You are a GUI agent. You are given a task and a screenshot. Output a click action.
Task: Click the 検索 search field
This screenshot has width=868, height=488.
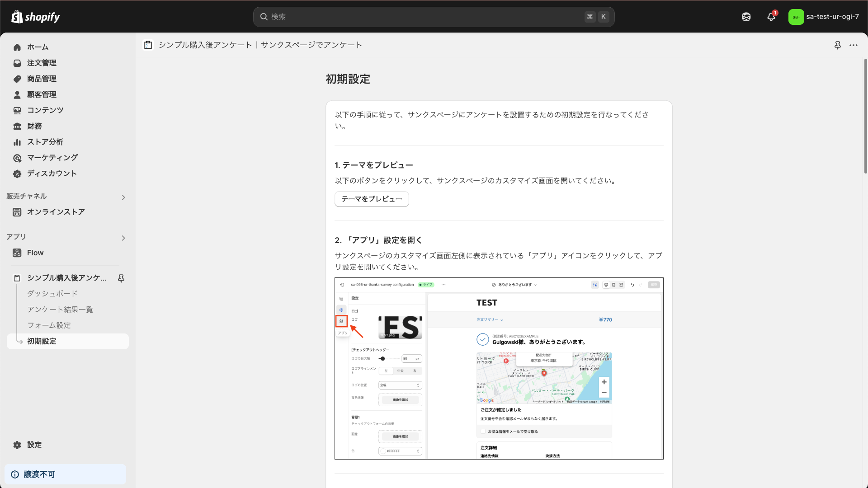(x=434, y=17)
